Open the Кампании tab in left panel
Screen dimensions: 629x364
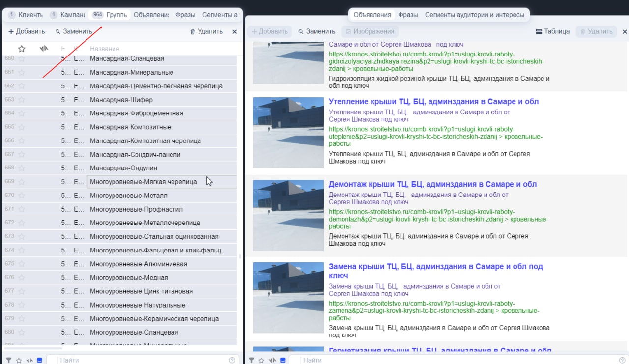coord(67,15)
